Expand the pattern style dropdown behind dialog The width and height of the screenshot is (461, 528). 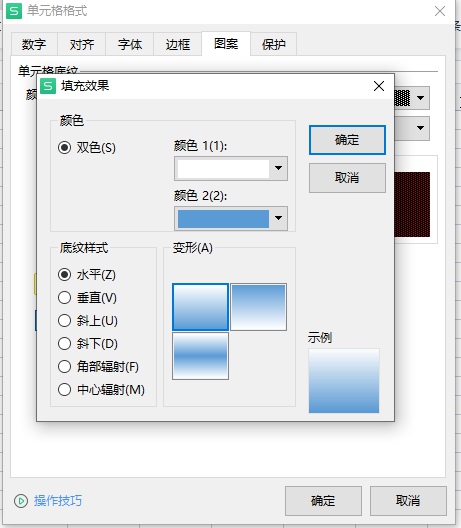(x=420, y=98)
